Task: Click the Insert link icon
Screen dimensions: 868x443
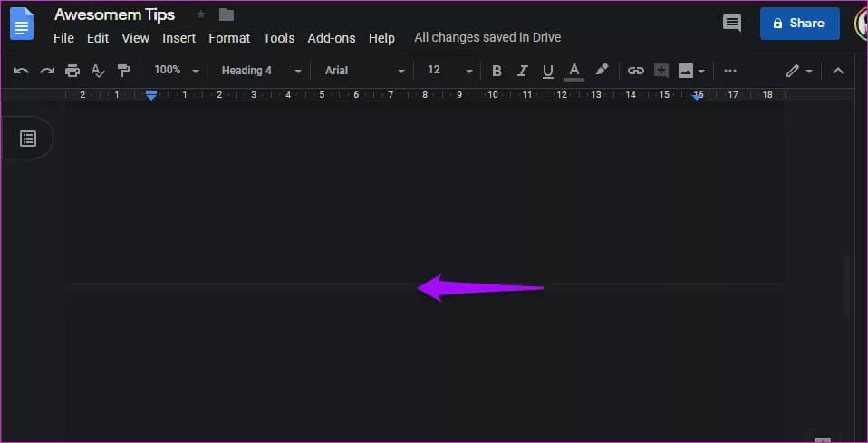Action: tap(635, 71)
